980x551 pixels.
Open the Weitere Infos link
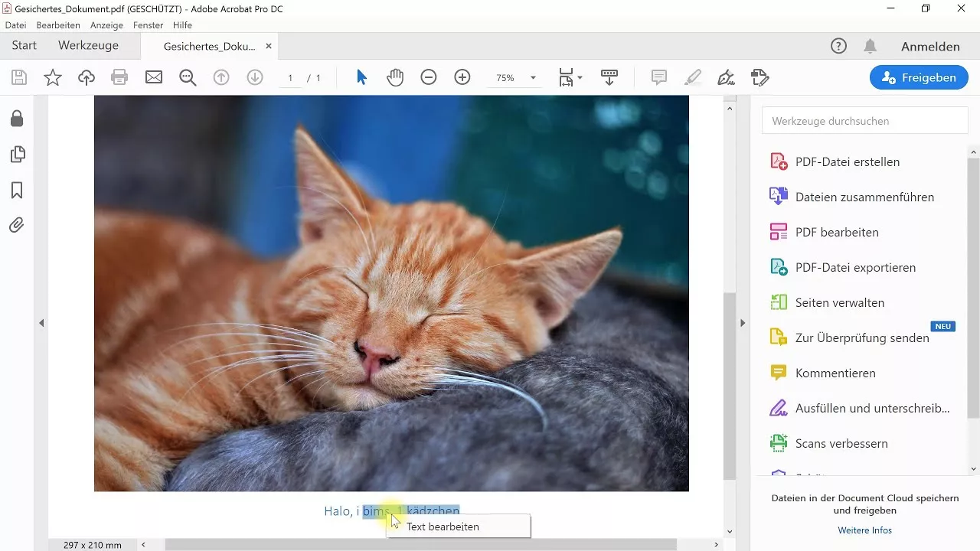[864, 530]
